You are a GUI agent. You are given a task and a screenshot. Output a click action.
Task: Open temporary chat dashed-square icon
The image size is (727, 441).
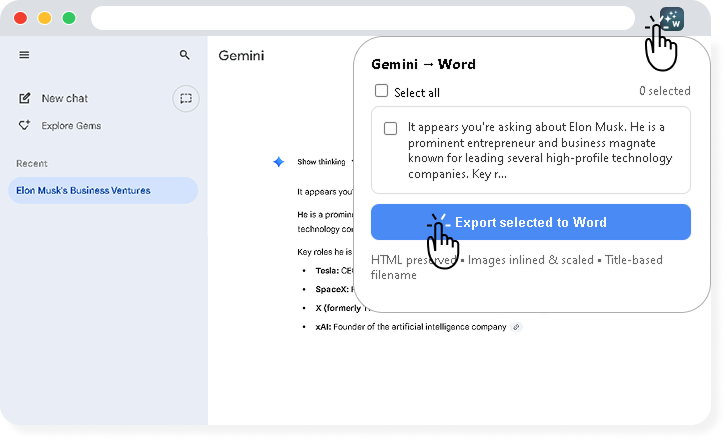coord(186,98)
